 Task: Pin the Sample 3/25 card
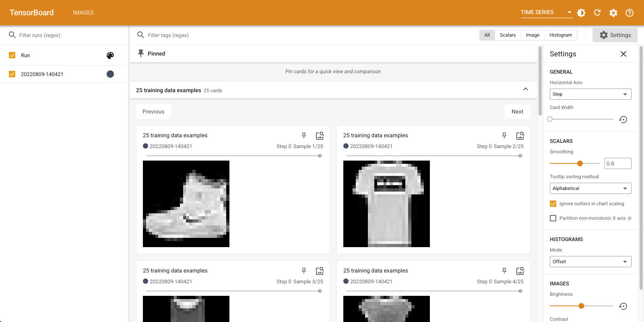click(304, 271)
